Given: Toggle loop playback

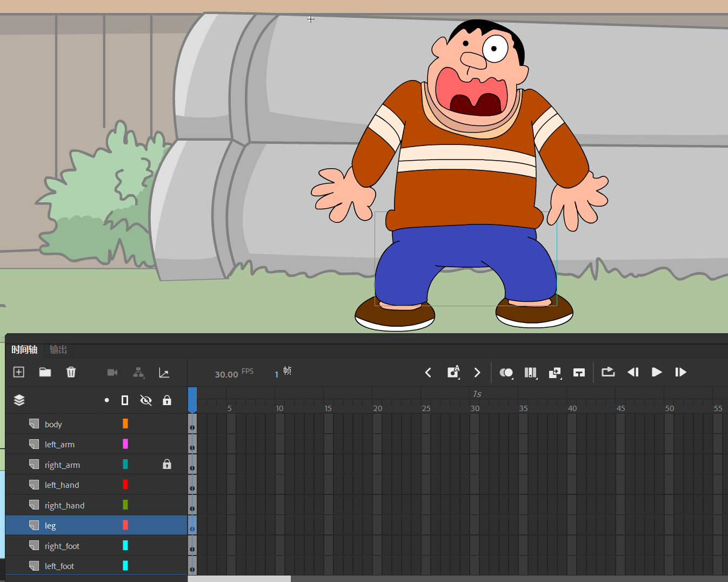Looking at the screenshot, I should point(608,372).
